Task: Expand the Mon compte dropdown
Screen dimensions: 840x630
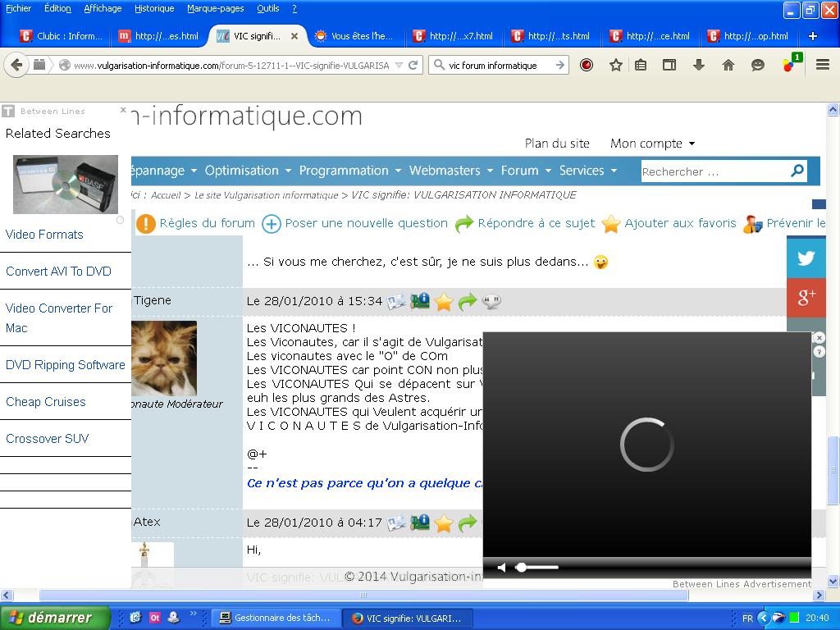Action: [x=652, y=144]
